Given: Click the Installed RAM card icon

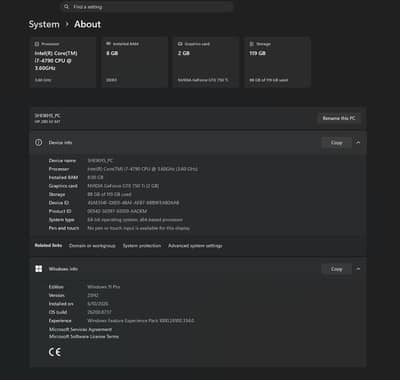Looking at the screenshot, I should click(x=108, y=44).
